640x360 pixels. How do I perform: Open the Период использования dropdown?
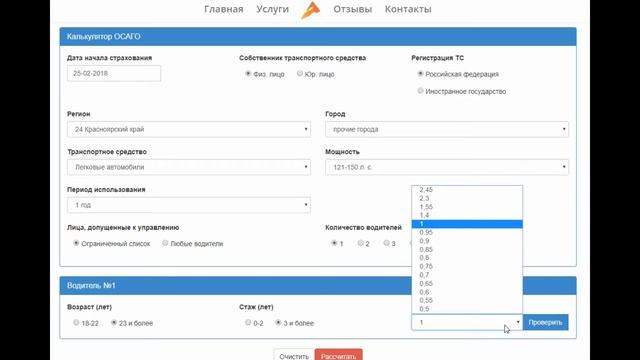tap(189, 205)
